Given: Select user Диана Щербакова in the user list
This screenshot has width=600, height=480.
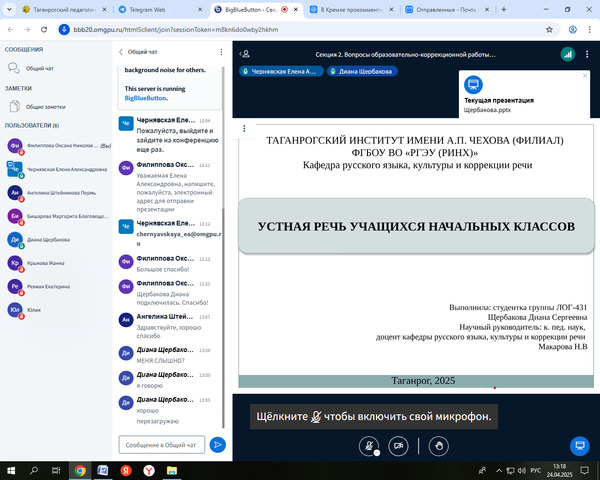Looking at the screenshot, I should [x=48, y=240].
